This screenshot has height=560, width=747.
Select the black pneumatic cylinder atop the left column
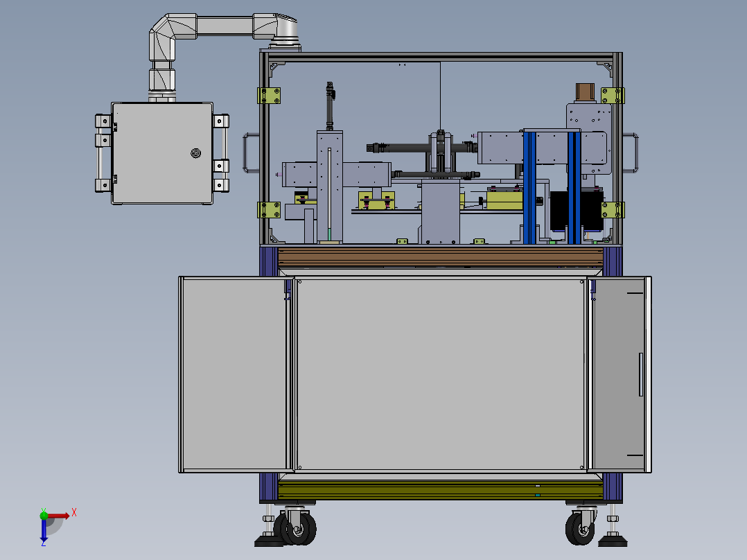click(x=330, y=106)
